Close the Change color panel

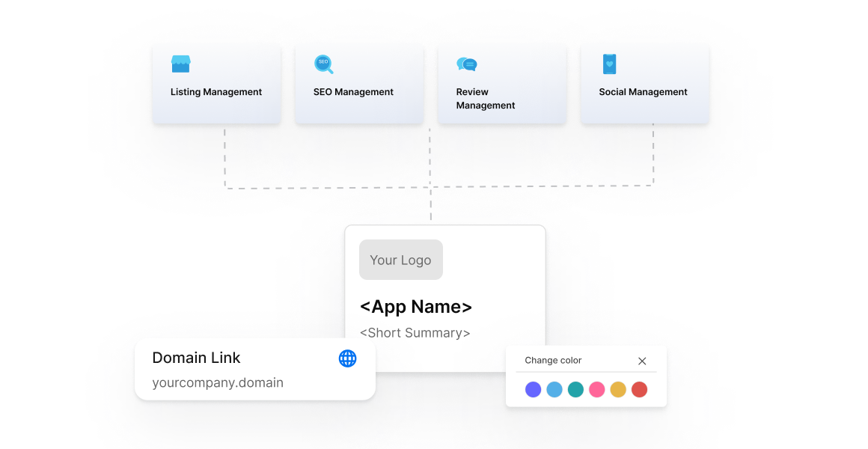tap(642, 361)
